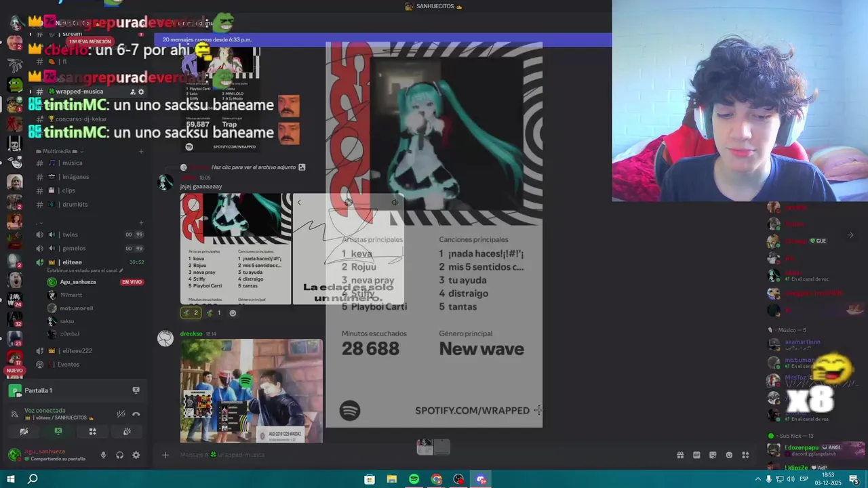Viewport: 868px width, 488px height.
Task: Open the activities launcher button
Action: pyautogui.click(x=93, y=431)
